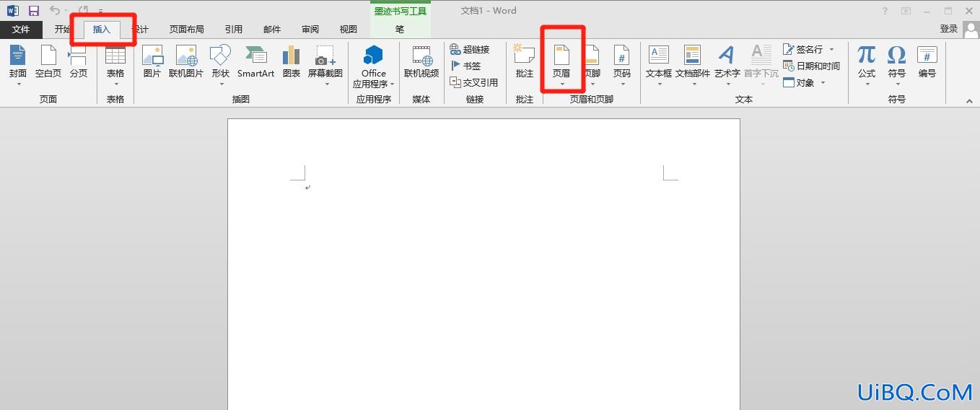Expand the object (对象) dropdown arrow

coord(823,82)
